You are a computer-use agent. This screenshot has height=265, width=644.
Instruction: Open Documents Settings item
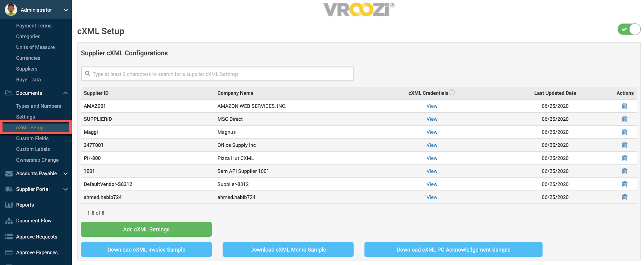click(25, 117)
